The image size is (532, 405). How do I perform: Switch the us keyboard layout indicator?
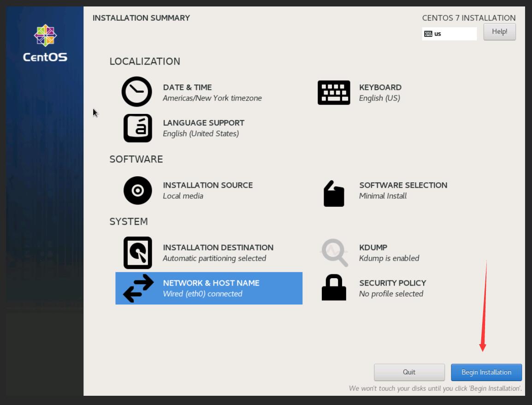pos(449,34)
